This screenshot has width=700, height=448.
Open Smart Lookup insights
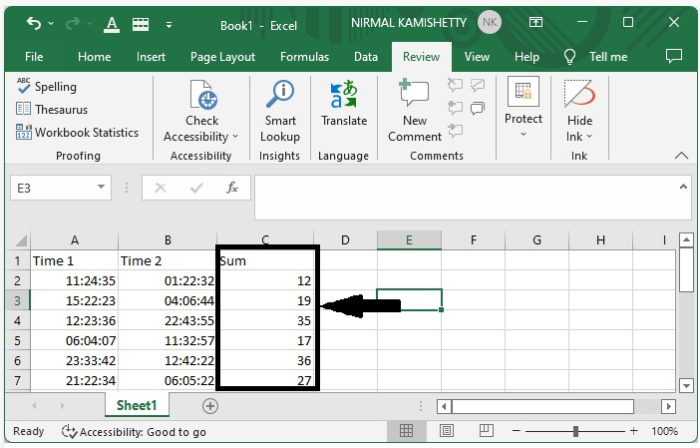coord(280,112)
